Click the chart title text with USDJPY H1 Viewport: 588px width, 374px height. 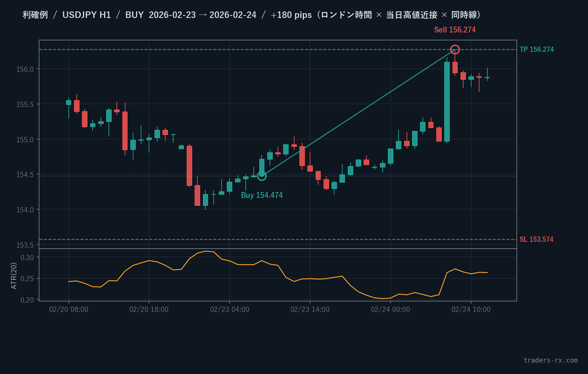click(x=252, y=15)
